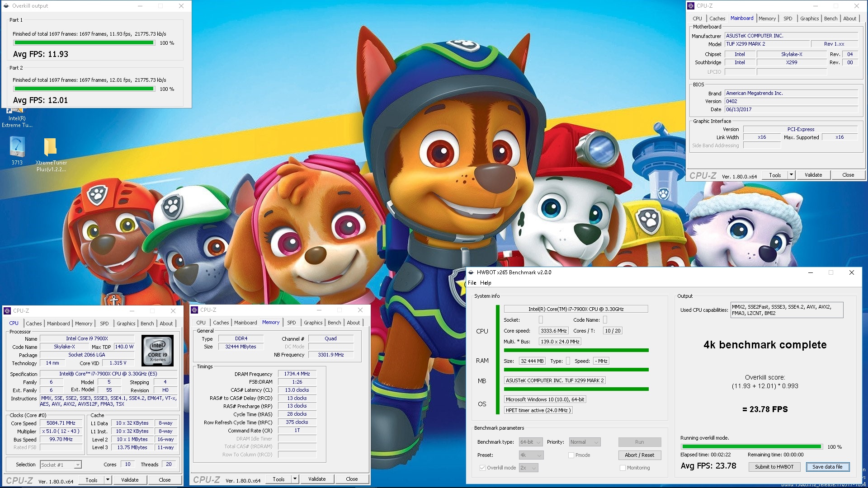
Task: Click Close in Memory CPU-Z window
Action: pyautogui.click(x=352, y=479)
